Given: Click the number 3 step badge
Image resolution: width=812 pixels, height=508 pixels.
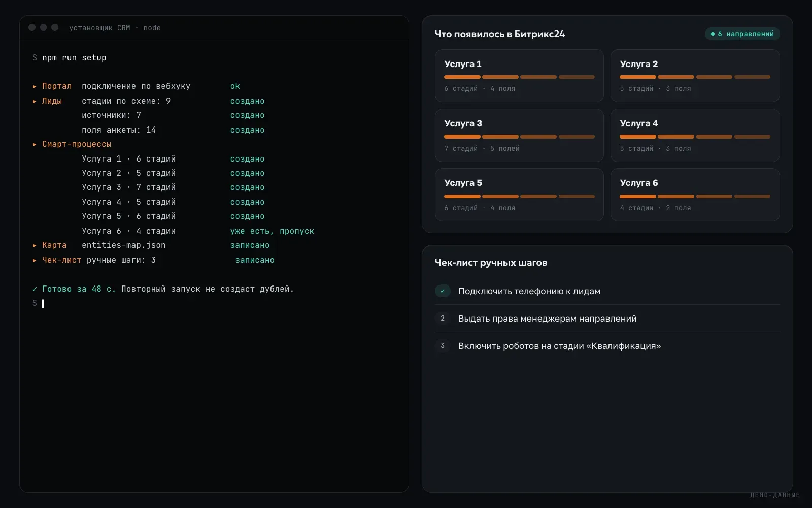Looking at the screenshot, I should [x=443, y=345].
